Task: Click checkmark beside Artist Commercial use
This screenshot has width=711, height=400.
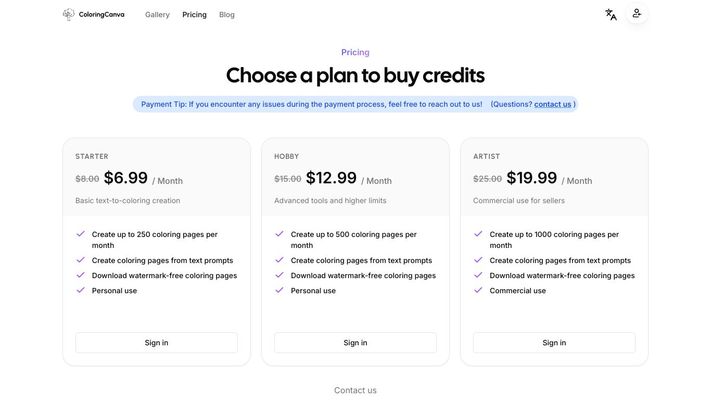Action: tap(478, 290)
